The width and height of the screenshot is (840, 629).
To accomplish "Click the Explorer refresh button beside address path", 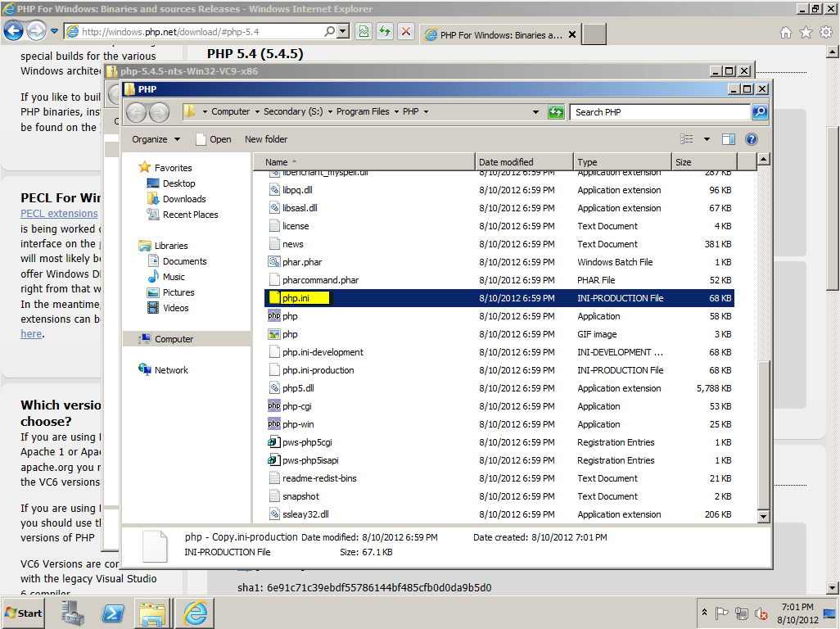I will coord(556,112).
